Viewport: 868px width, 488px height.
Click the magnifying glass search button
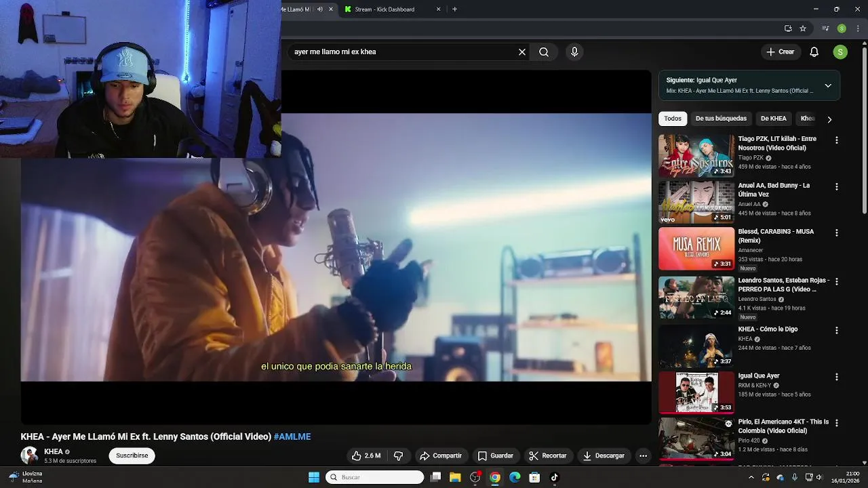(x=544, y=52)
